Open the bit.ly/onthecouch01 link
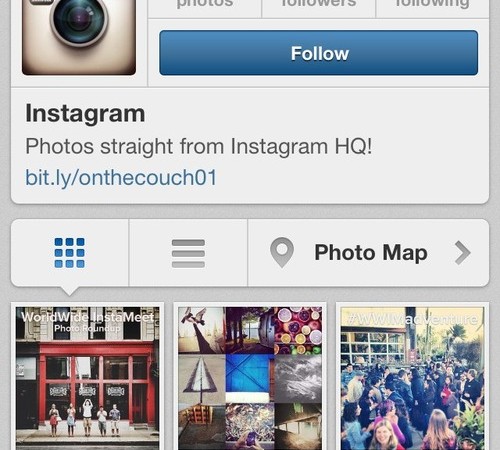This screenshot has height=450, width=500. [x=121, y=177]
